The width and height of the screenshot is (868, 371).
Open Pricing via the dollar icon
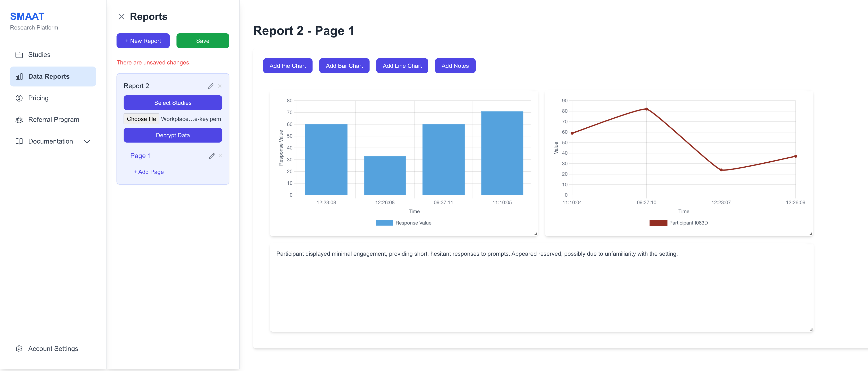pos(19,98)
